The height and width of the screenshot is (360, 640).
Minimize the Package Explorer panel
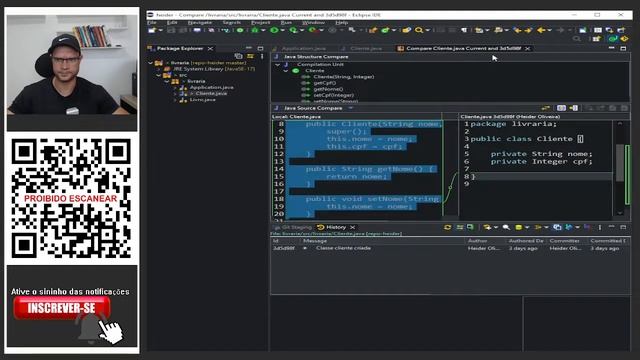pos(249,48)
